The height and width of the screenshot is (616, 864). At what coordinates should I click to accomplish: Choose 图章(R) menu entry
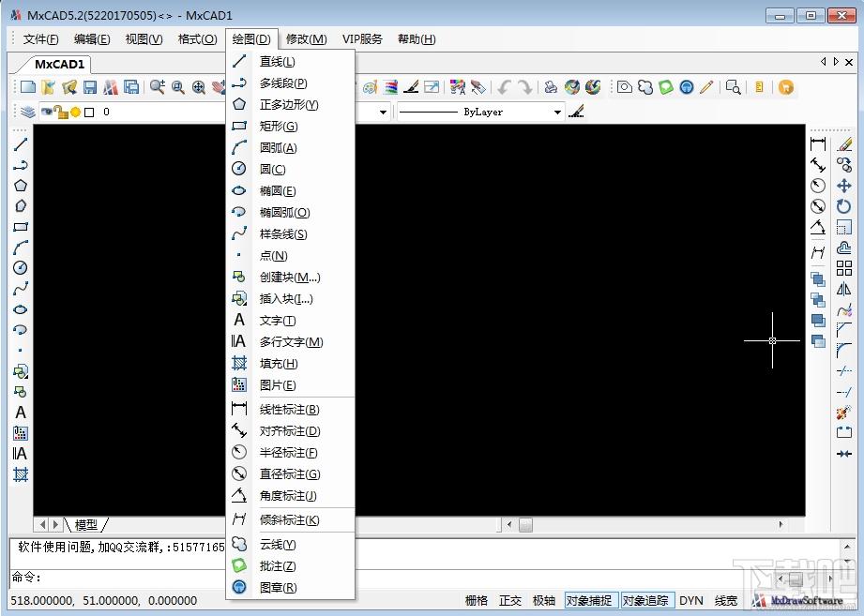[291, 588]
